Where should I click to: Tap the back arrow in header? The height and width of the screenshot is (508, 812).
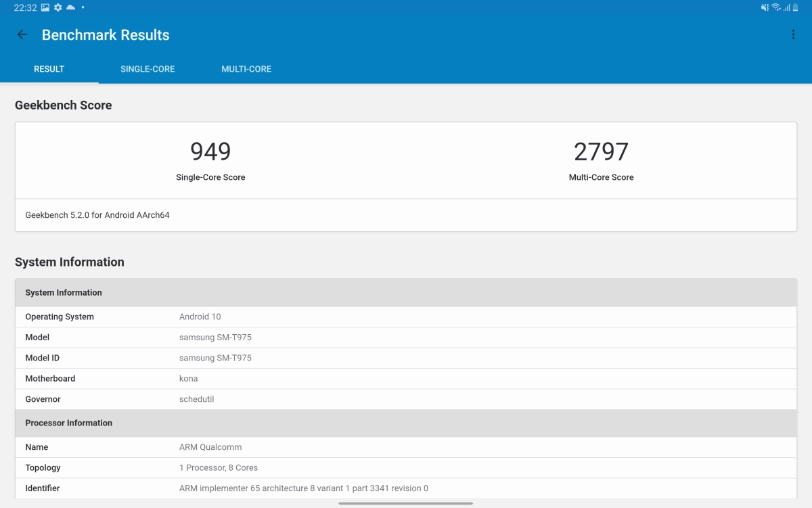[22, 35]
